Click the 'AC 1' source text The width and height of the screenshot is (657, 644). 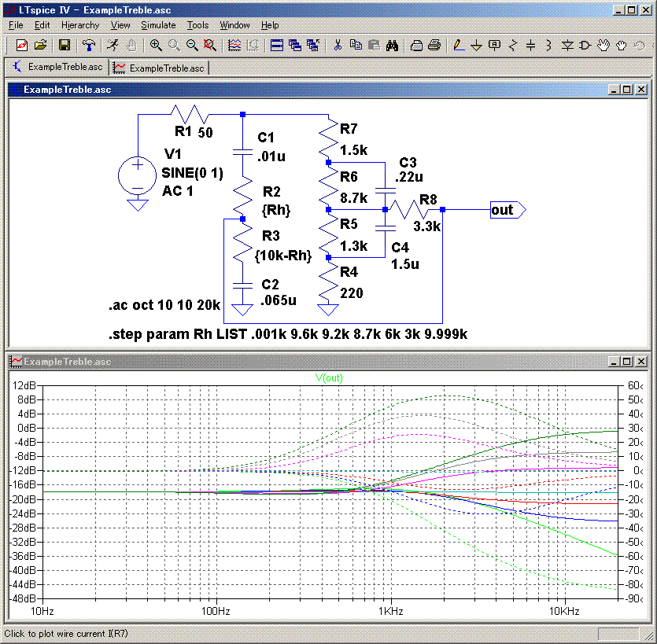point(178,191)
